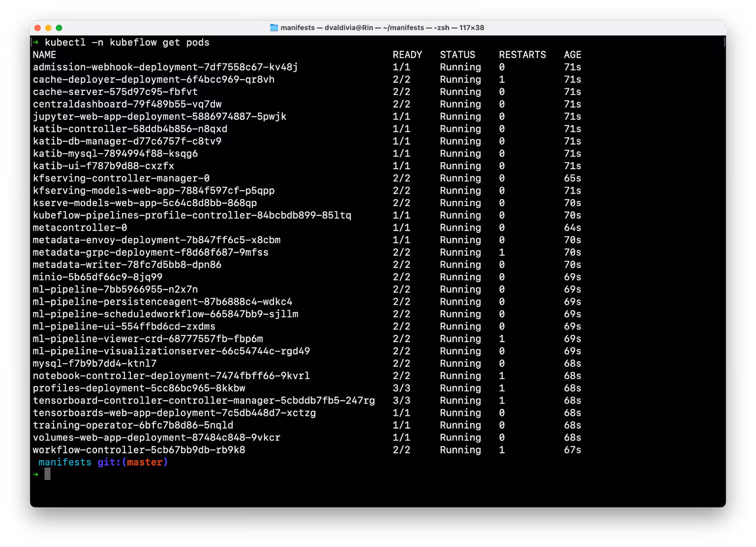The height and width of the screenshot is (547, 756).
Task: Select pod name tensorboards-web-app-deployment-7c5db448d7-xctzg
Action: [174, 413]
